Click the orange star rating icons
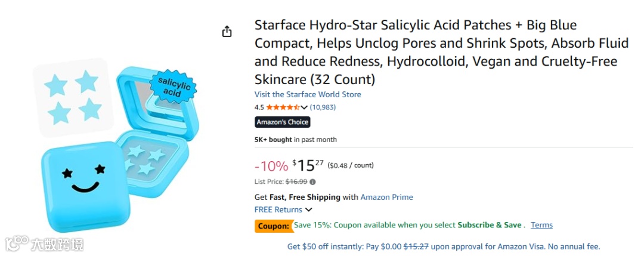 [x=283, y=107]
